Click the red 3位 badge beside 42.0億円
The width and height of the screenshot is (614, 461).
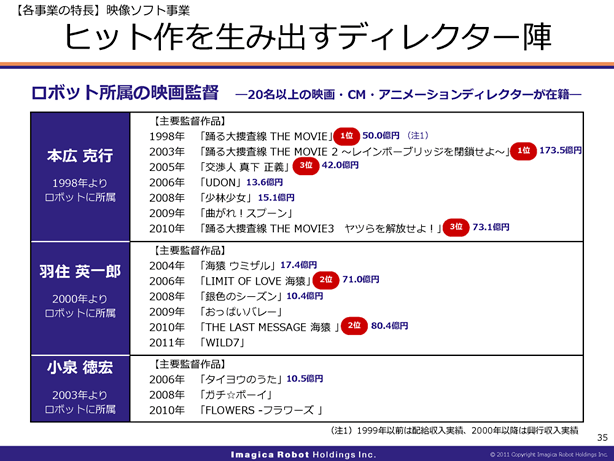coord(306,166)
